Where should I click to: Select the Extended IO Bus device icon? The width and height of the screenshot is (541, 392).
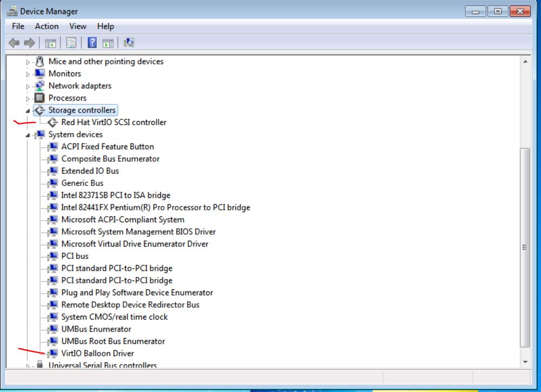pyautogui.click(x=52, y=171)
